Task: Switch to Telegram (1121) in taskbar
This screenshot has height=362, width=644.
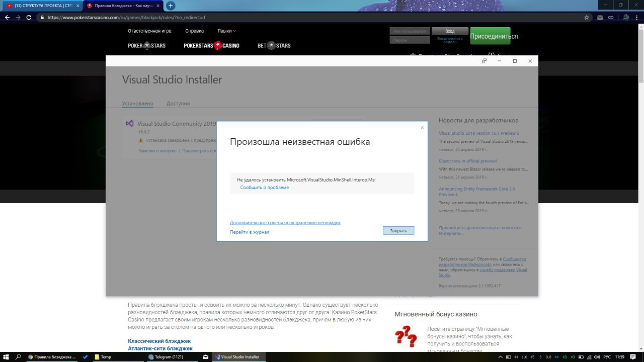Action: 172,356
